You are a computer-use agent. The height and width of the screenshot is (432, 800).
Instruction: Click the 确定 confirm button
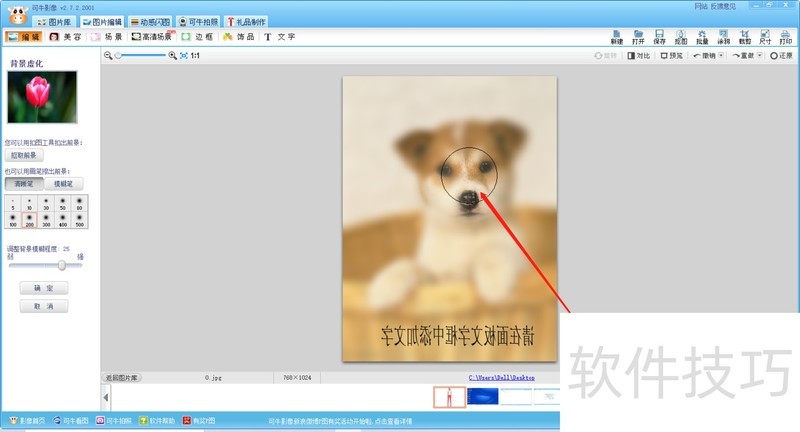coord(44,288)
